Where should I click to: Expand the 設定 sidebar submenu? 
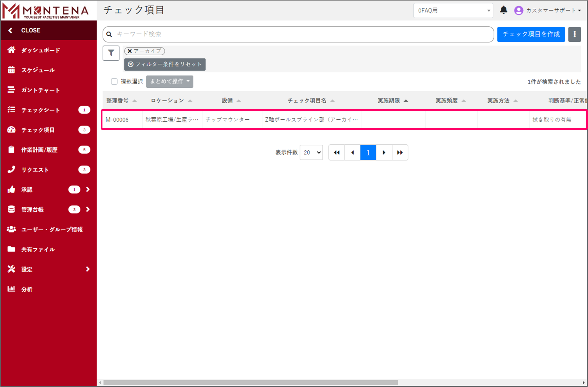click(x=87, y=269)
